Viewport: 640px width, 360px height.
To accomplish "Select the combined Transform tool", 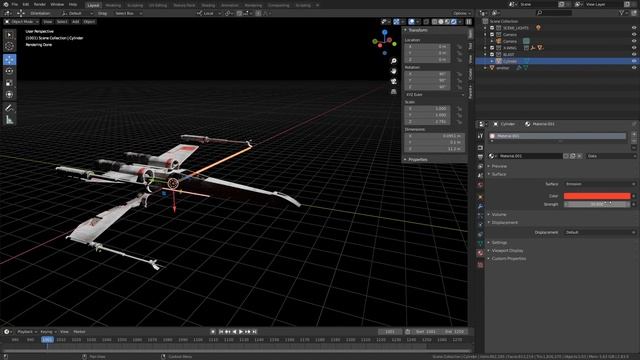I will (x=9, y=94).
